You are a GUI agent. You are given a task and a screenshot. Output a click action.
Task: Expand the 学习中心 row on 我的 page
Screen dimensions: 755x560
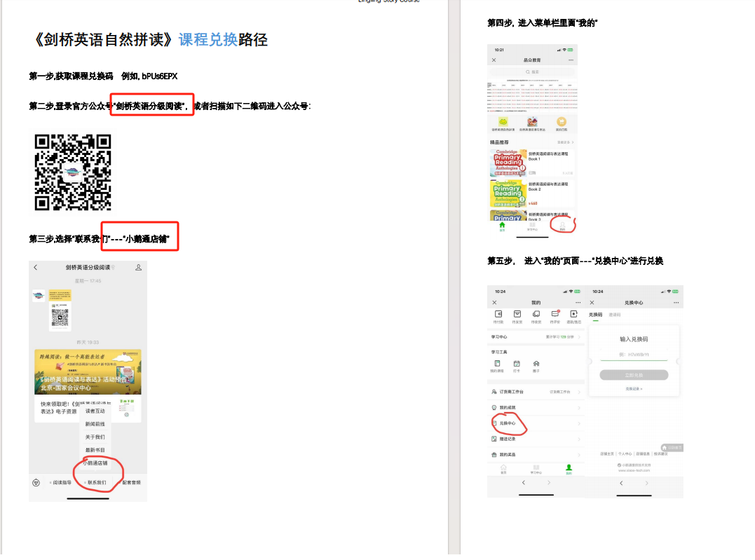pos(536,337)
